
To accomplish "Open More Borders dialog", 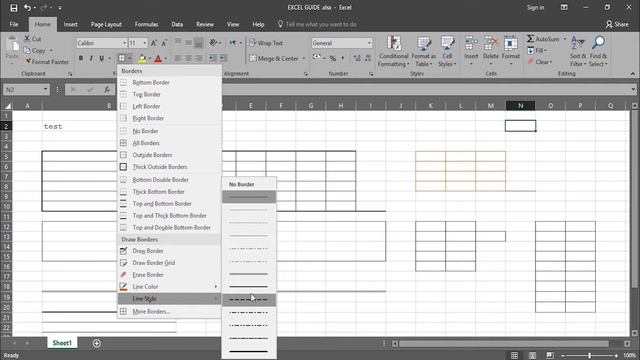I will pos(169,311).
